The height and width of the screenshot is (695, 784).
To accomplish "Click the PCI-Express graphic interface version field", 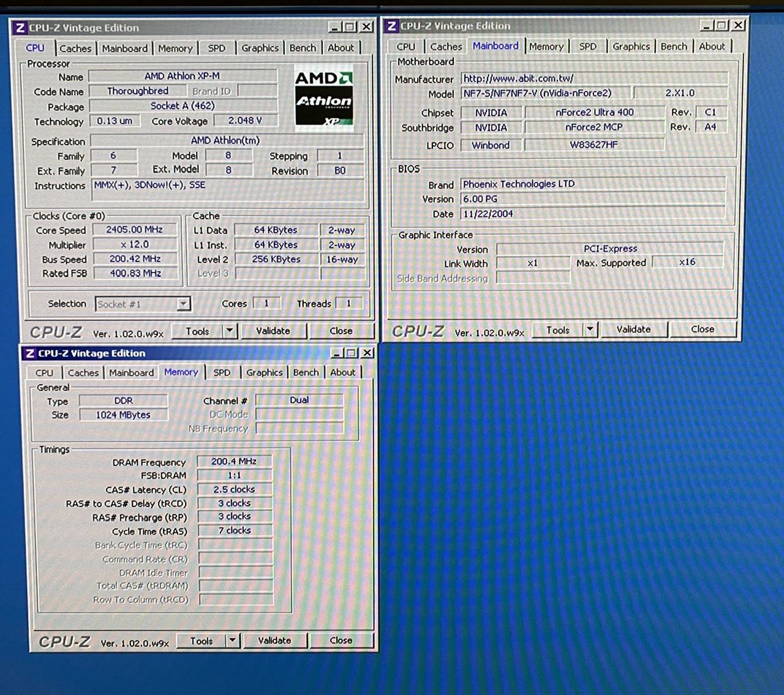I will point(610,249).
